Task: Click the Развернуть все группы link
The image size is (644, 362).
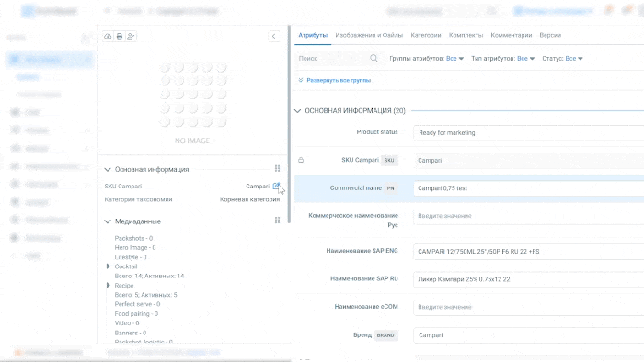Action: [339, 80]
